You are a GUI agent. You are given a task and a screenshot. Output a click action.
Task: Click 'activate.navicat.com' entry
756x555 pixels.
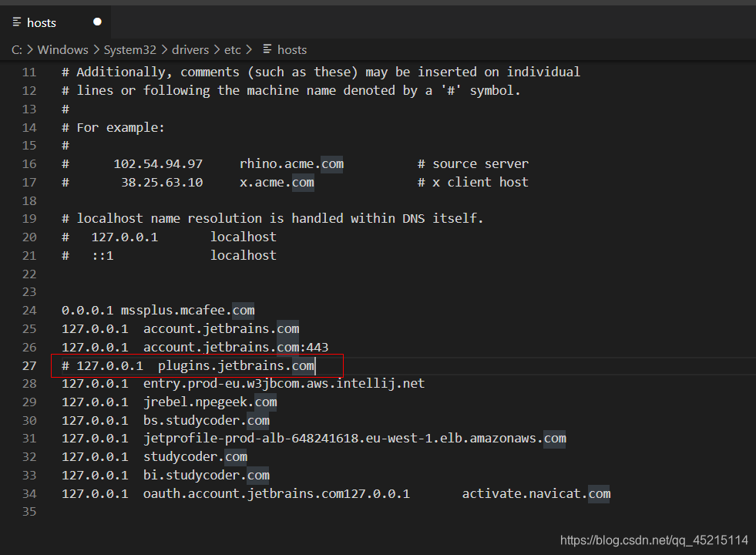536,494
